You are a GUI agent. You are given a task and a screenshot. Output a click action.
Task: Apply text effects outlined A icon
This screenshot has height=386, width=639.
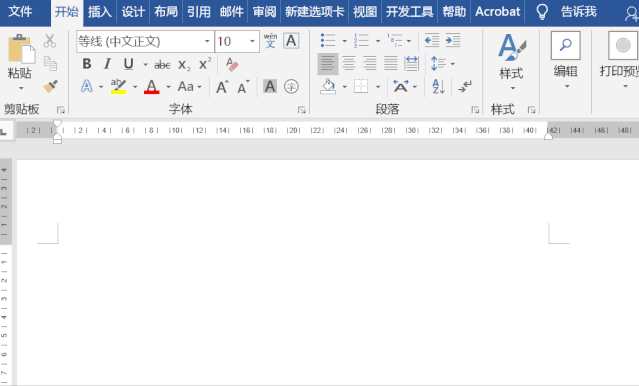tap(87, 86)
